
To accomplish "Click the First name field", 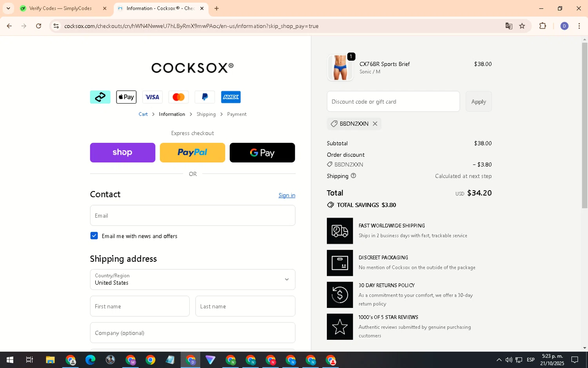I will tap(140, 306).
